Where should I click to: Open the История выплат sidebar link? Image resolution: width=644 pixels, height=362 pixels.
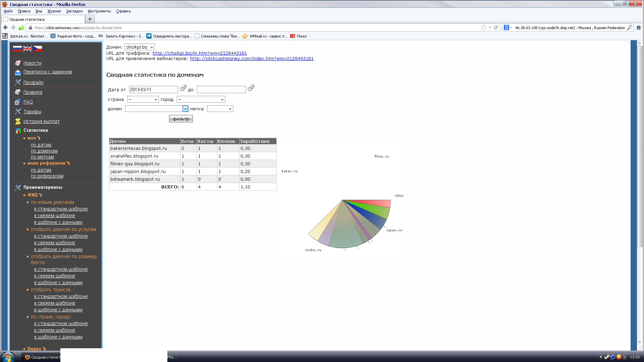41,121
